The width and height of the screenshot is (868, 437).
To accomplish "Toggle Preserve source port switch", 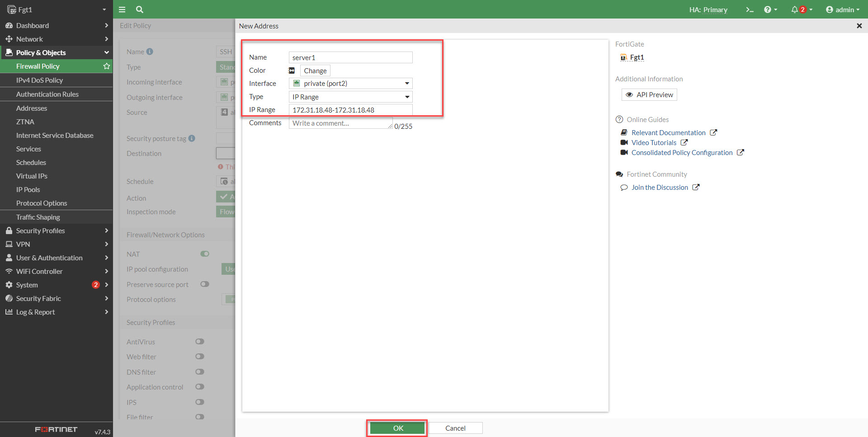I will 205,284.
